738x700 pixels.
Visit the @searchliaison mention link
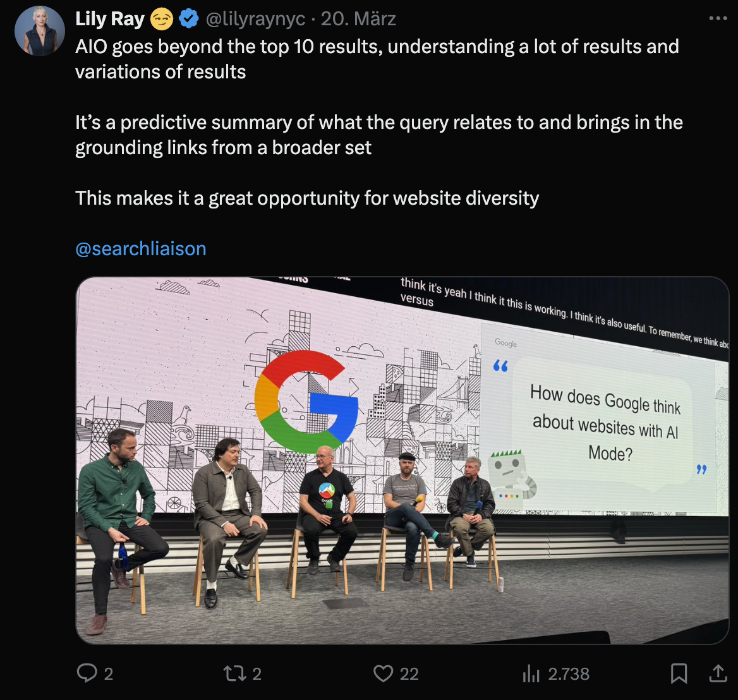(x=140, y=248)
